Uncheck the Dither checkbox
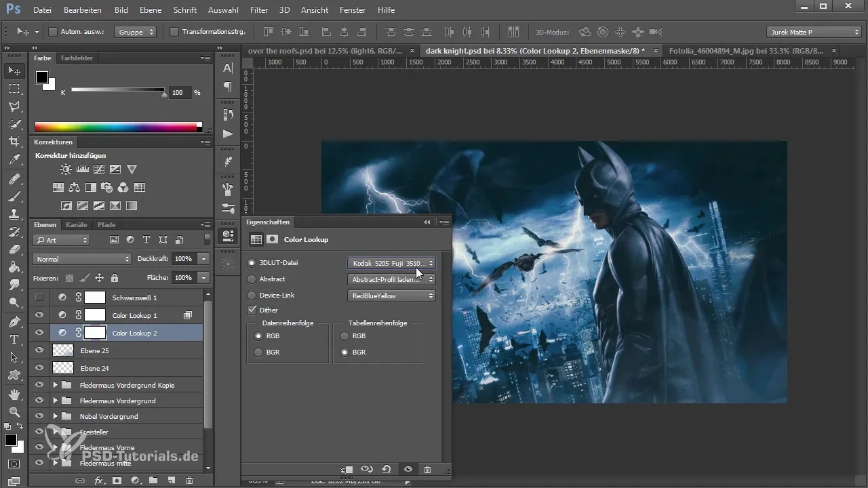Viewport: 868px width, 488px height. tap(252, 310)
